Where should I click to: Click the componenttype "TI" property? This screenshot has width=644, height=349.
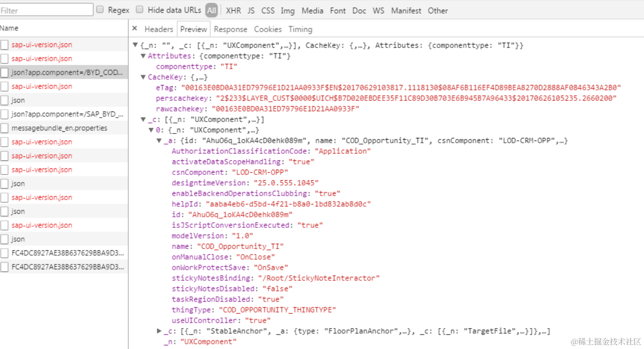point(196,66)
